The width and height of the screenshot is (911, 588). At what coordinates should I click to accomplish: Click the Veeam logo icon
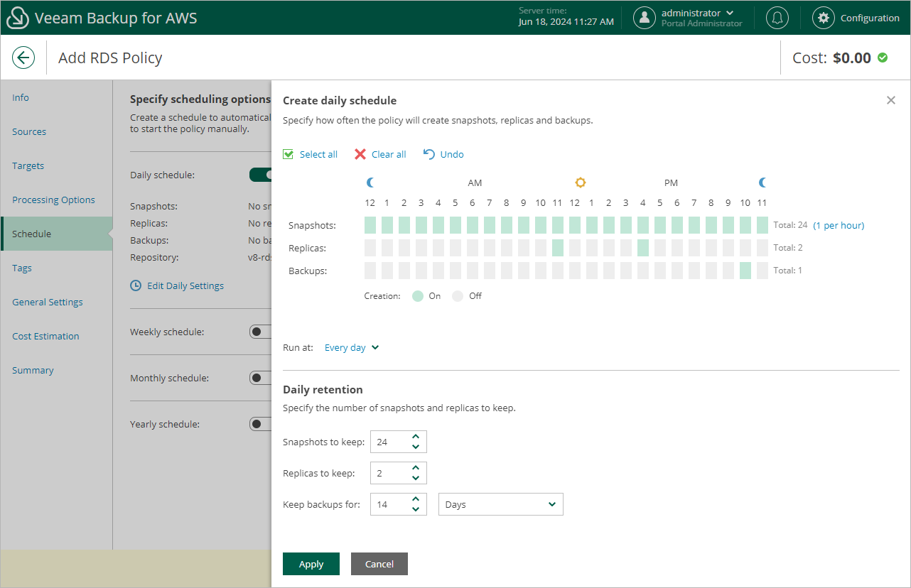coord(17,18)
